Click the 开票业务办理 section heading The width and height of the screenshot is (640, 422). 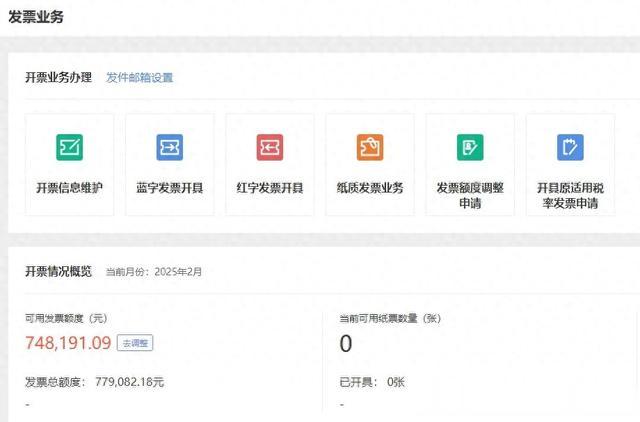click(x=58, y=77)
